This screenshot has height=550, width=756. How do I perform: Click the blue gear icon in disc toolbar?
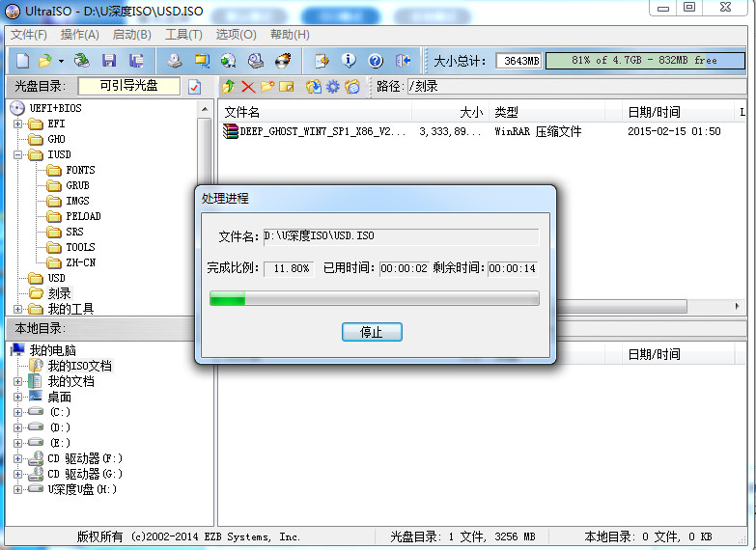[333, 87]
